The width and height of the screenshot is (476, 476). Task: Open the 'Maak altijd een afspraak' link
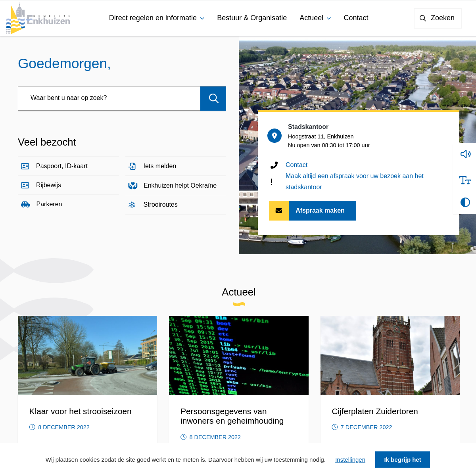pos(355,182)
